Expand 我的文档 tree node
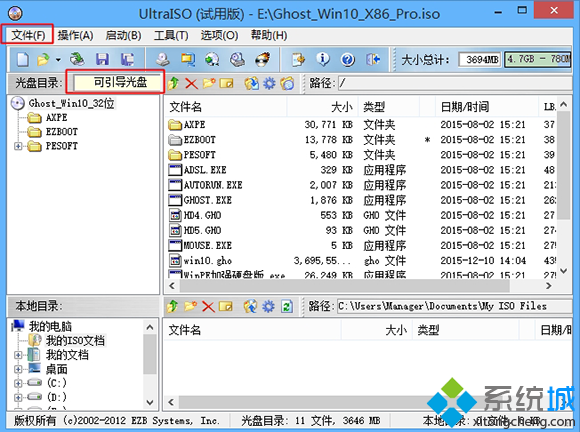 coord(18,355)
